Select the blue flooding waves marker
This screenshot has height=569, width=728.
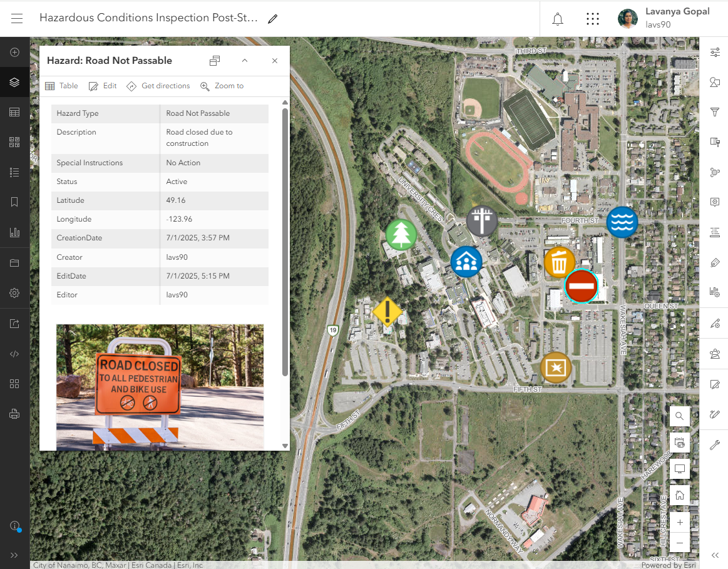pyautogui.click(x=622, y=222)
